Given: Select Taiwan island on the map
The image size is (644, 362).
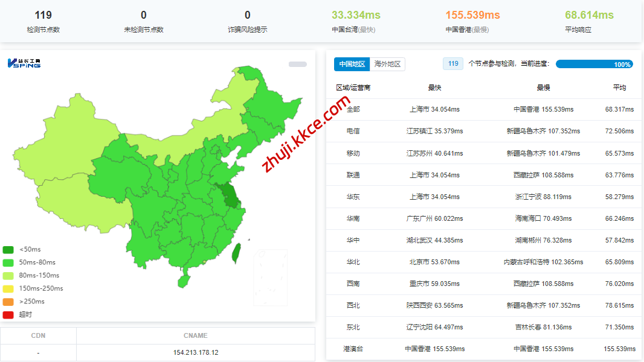Looking at the screenshot, I should click(x=237, y=253).
